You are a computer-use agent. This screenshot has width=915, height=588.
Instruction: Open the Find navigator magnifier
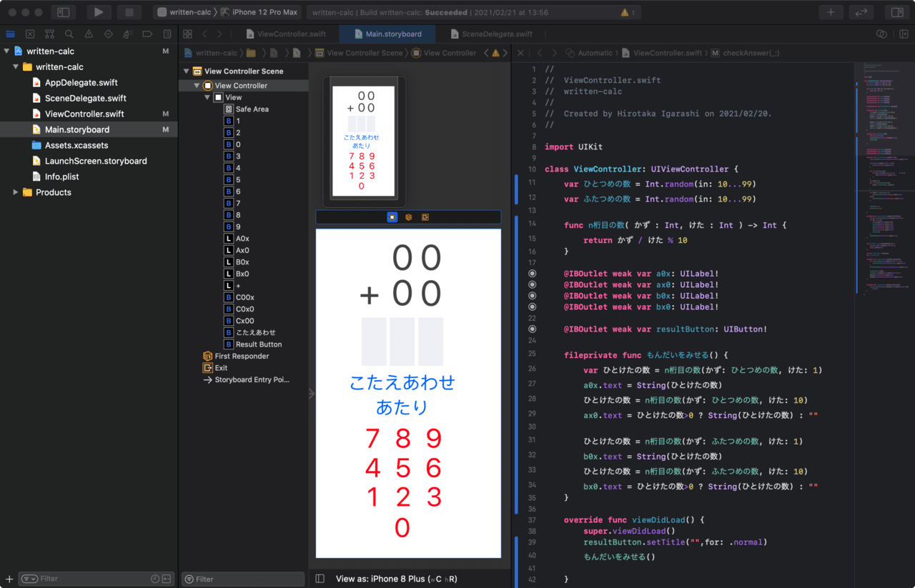click(x=69, y=34)
